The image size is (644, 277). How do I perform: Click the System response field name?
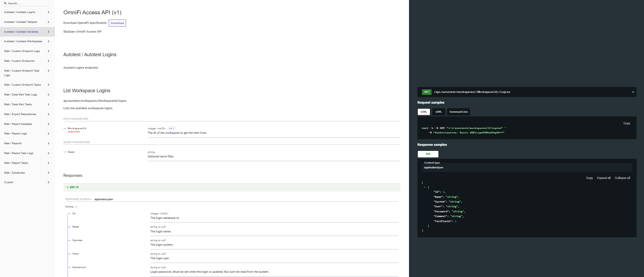[77, 240]
